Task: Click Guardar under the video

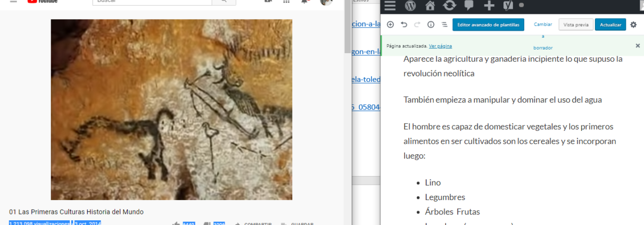Action: point(297,224)
